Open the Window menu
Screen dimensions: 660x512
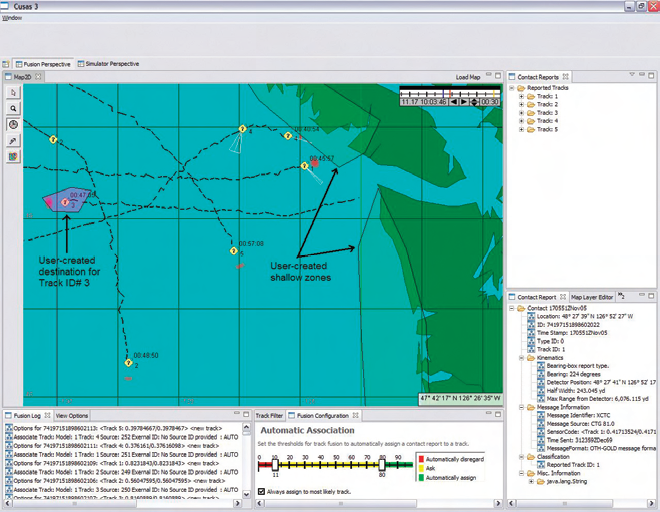click(12, 18)
